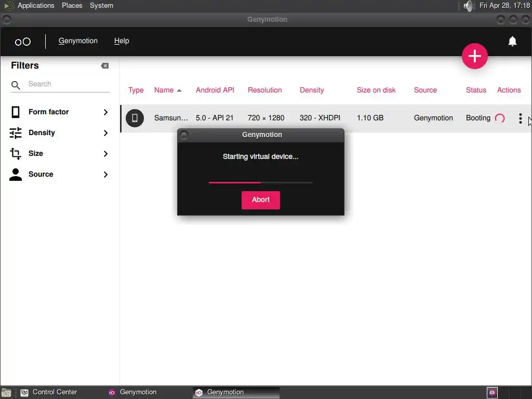Switch to second Genymotion taskbar entry
The image size is (532, 399).
[236, 392]
